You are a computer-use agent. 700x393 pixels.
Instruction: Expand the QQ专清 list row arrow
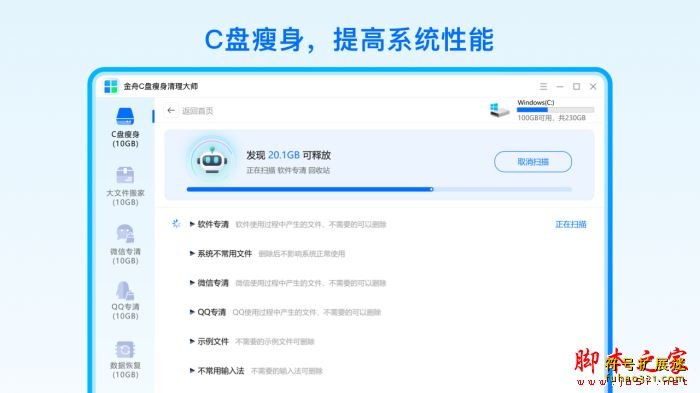(x=192, y=312)
